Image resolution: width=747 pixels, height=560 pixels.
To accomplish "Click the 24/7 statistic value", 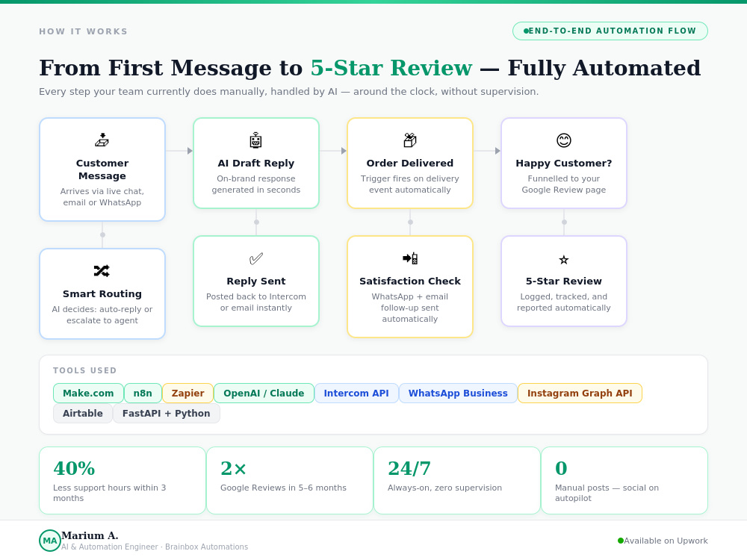I will [x=409, y=469].
